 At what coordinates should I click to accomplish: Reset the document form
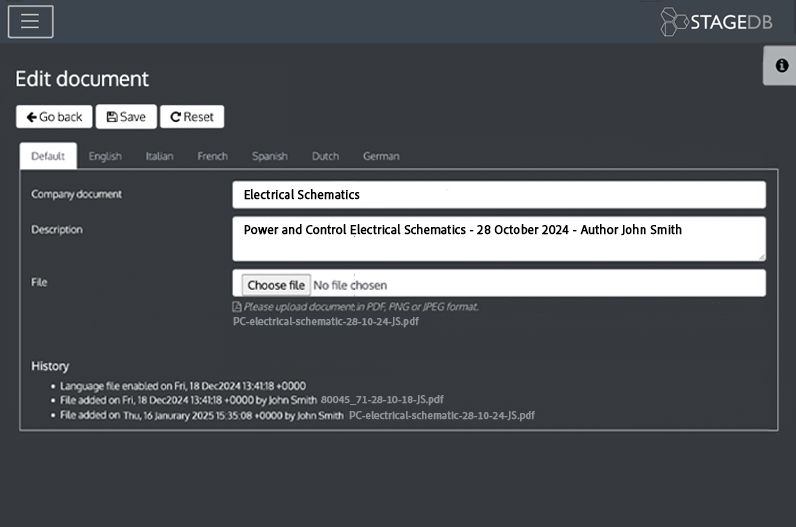coord(192,117)
